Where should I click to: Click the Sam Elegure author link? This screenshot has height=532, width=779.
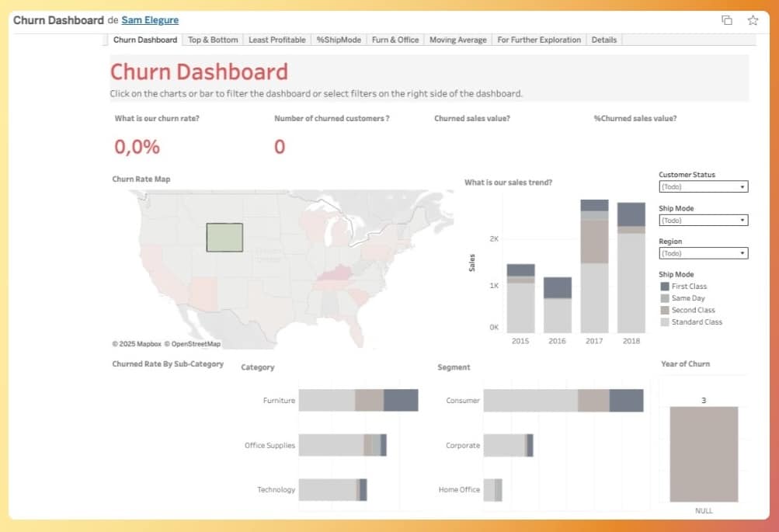click(150, 20)
